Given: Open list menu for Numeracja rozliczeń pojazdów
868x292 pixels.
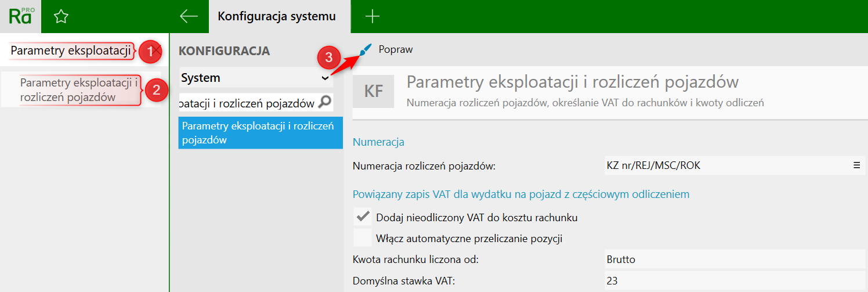Looking at the screenshot, I should pyautogui.click(x=856, y=165).
